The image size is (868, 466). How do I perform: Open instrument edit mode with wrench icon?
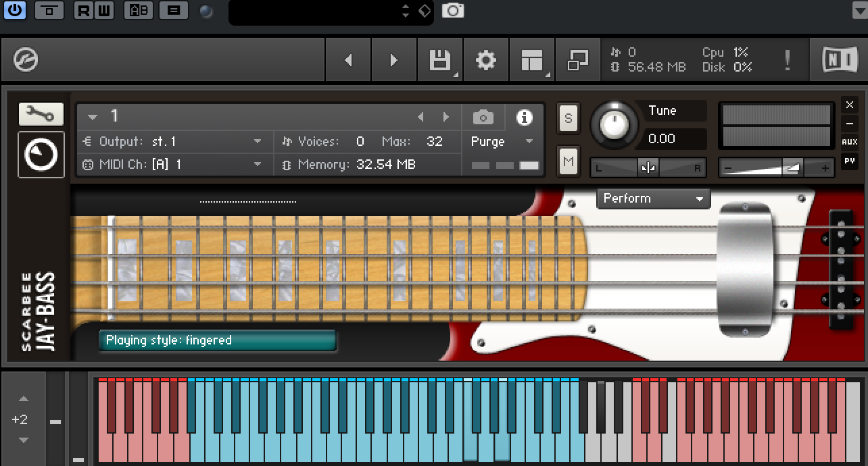point(41,114)
